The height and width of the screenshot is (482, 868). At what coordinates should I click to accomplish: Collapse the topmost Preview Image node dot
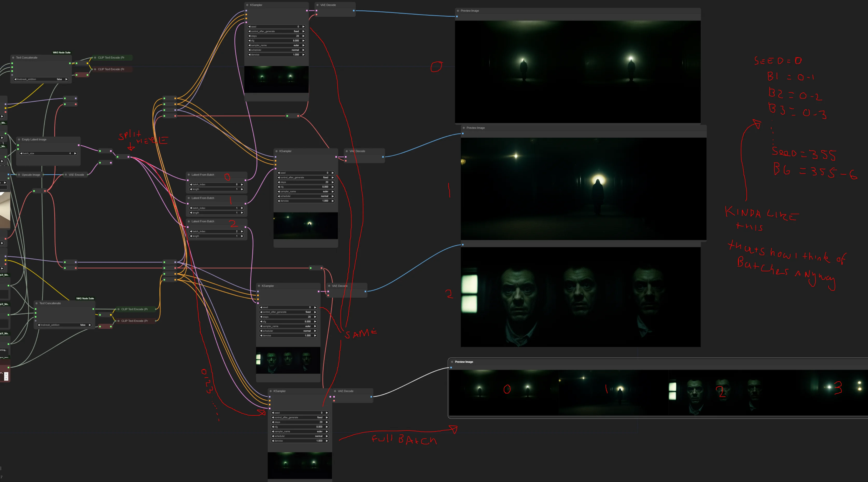[x=458, y=11]
